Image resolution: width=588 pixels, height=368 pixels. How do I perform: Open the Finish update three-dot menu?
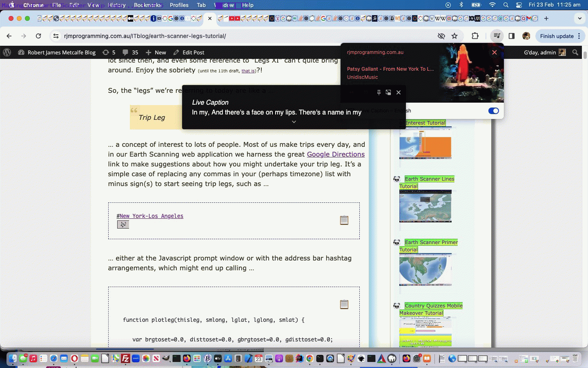(579, 36)
